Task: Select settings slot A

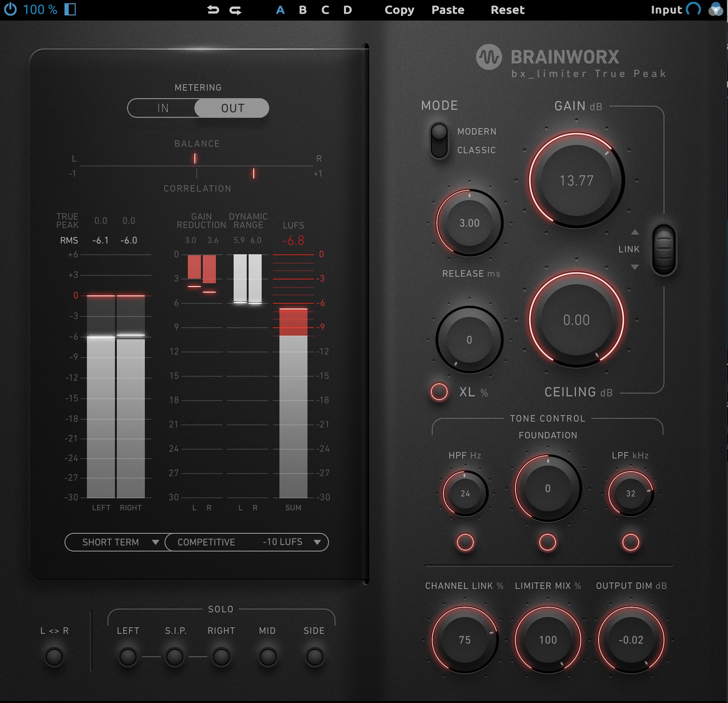Action: click(x=280, y=10)
